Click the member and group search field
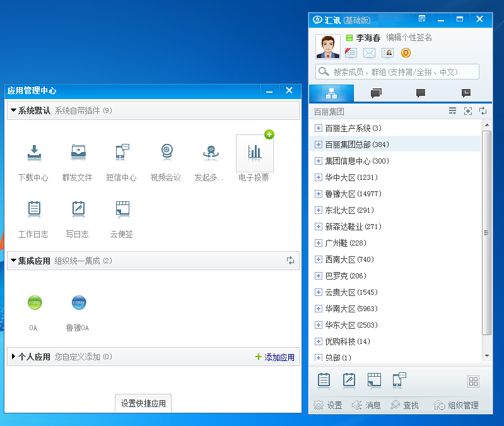The height and width of the screenshot is (426, 504). pyautogui.click(x=397, y=72)
